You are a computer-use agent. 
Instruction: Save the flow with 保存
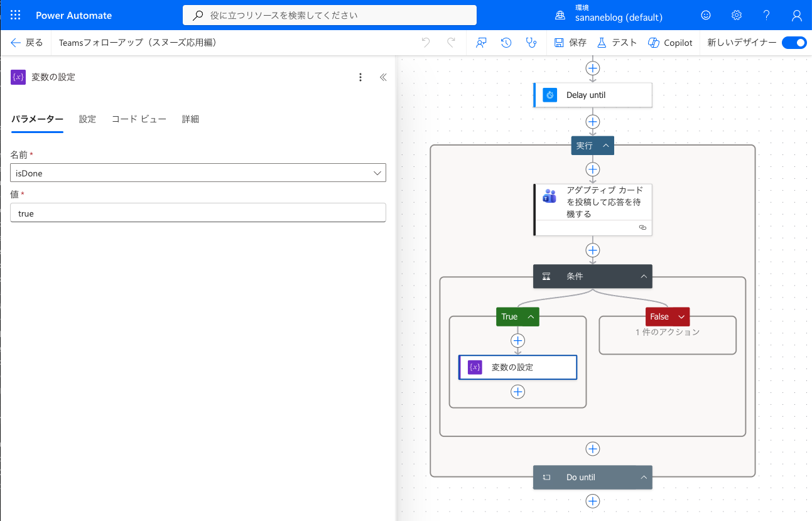tap(570, 43)
